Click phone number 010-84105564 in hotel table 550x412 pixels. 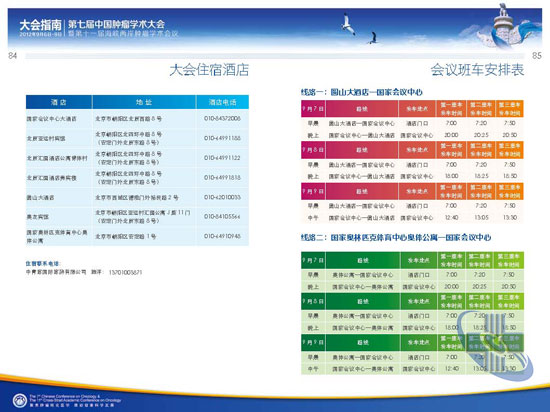(x=222, y=217)
